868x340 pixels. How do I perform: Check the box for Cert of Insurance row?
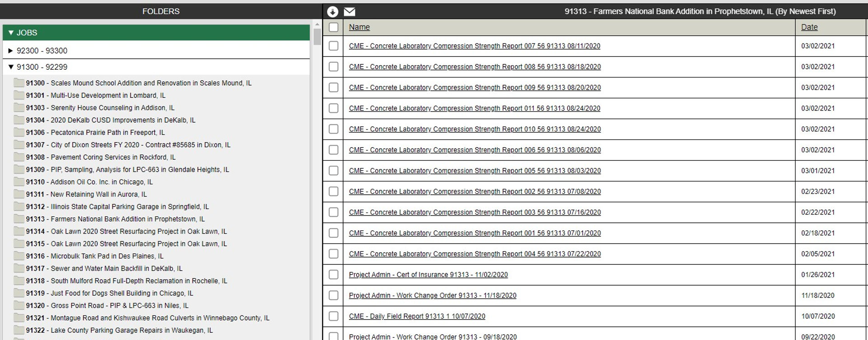pos(333,275)
